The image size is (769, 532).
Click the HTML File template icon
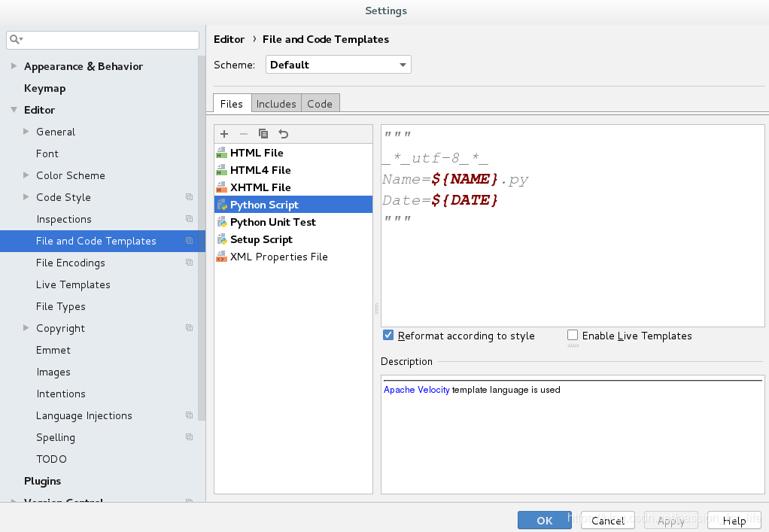coord(222,153)
